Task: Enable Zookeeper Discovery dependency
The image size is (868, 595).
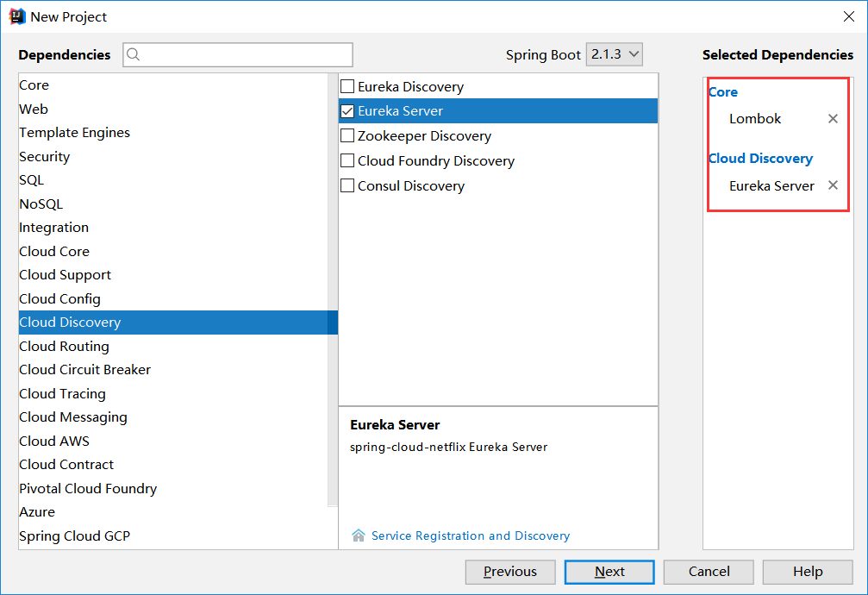Action: tap(347, 135)
